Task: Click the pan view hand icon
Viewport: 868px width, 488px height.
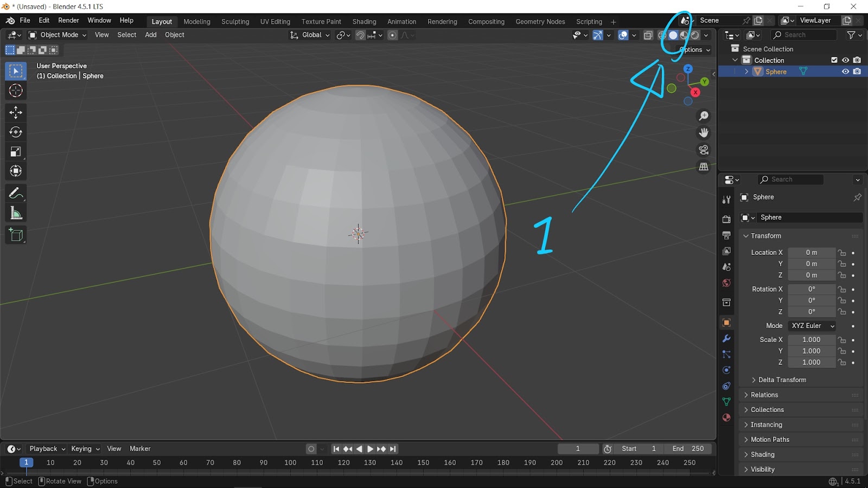Action: pyautogui.click(x=704, y=133)
